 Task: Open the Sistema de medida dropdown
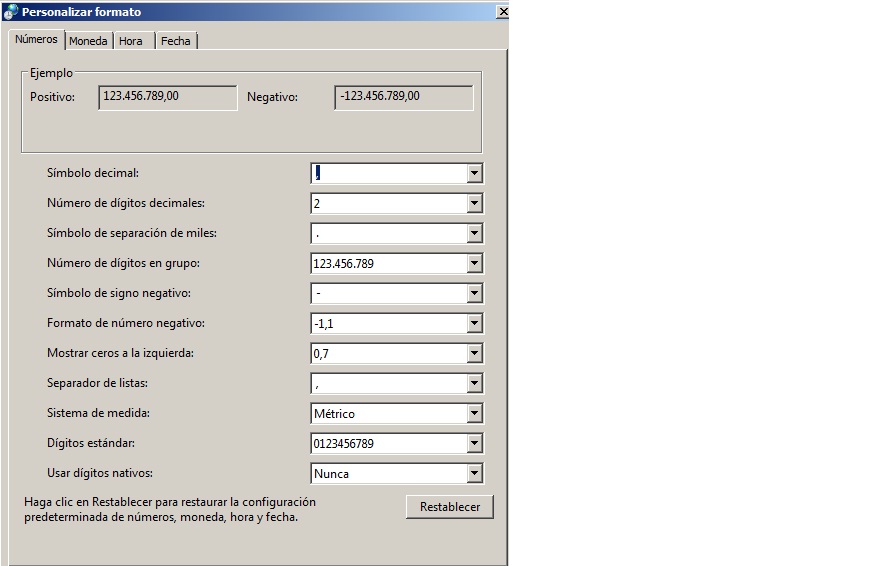pos(474,414)
